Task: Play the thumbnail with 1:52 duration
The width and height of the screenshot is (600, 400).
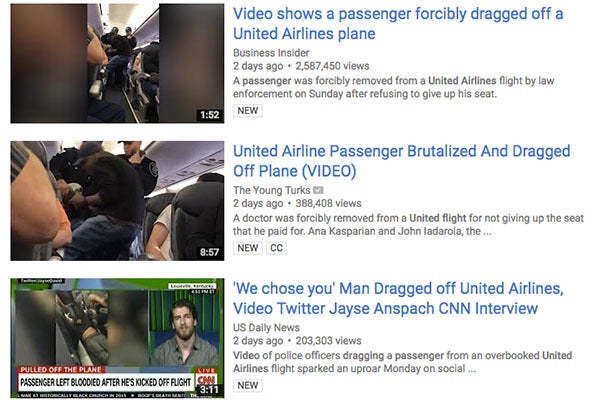Action: point(117,63)
